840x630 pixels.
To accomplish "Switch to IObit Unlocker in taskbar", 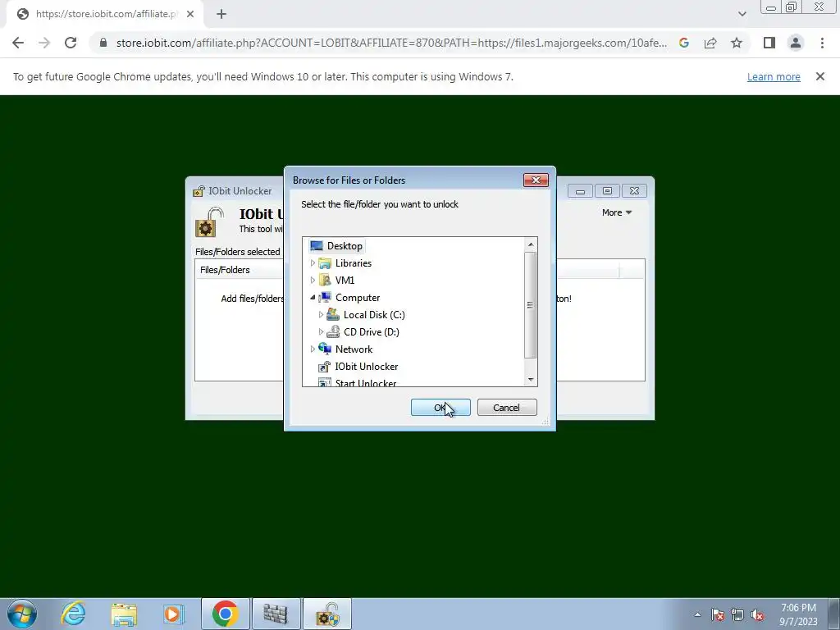I will pyautogui.click(x=327, y=614).
